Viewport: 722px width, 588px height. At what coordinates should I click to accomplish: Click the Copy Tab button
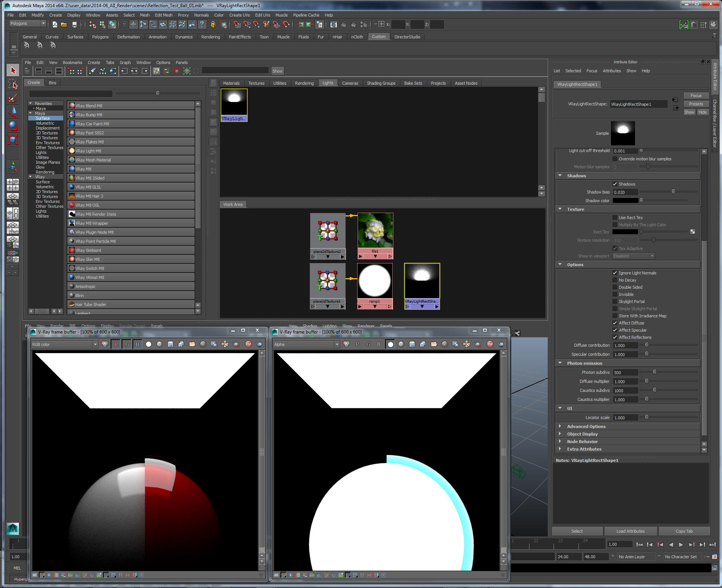coord(684,531)
